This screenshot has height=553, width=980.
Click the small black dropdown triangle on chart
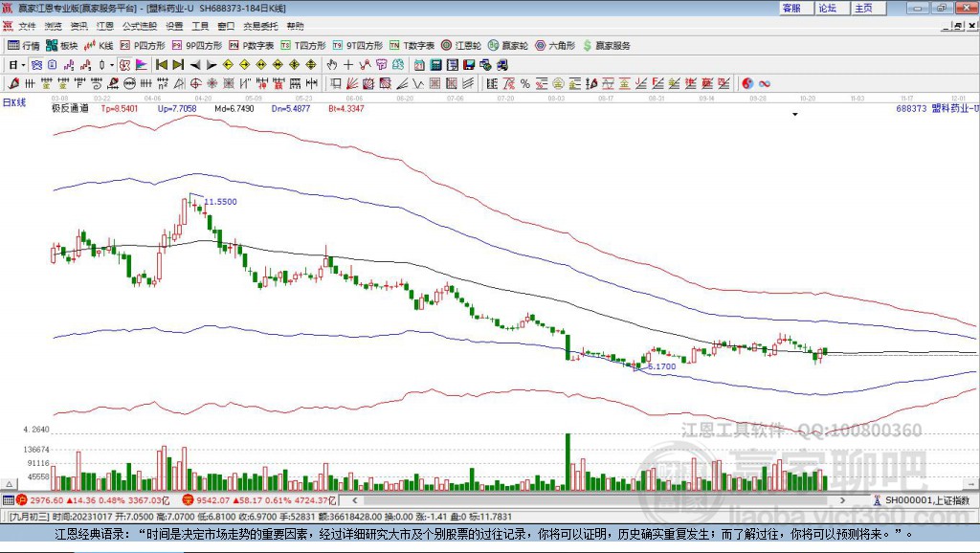(x=795, y=115)
